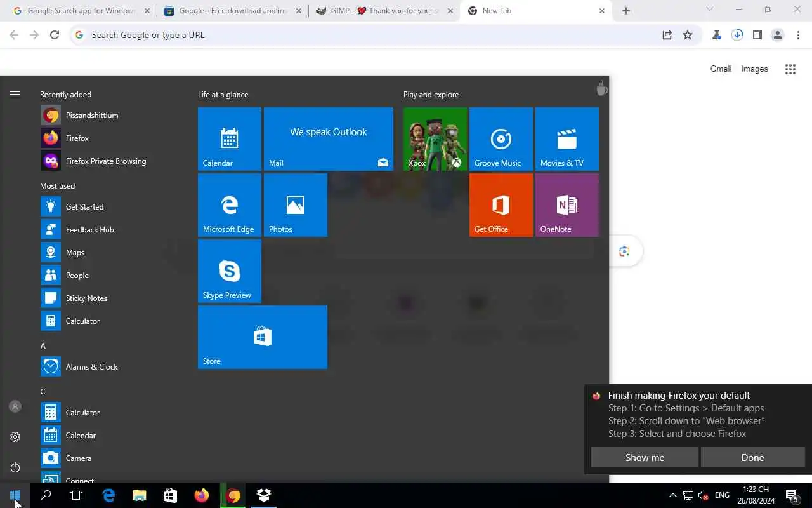Open the Skype Preview tile
This screenshot has width=812, height=508.
[230, 271]
